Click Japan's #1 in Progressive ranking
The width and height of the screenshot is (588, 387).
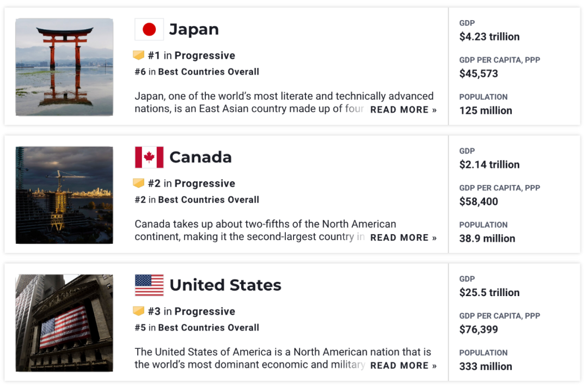[x=192, y=56]
